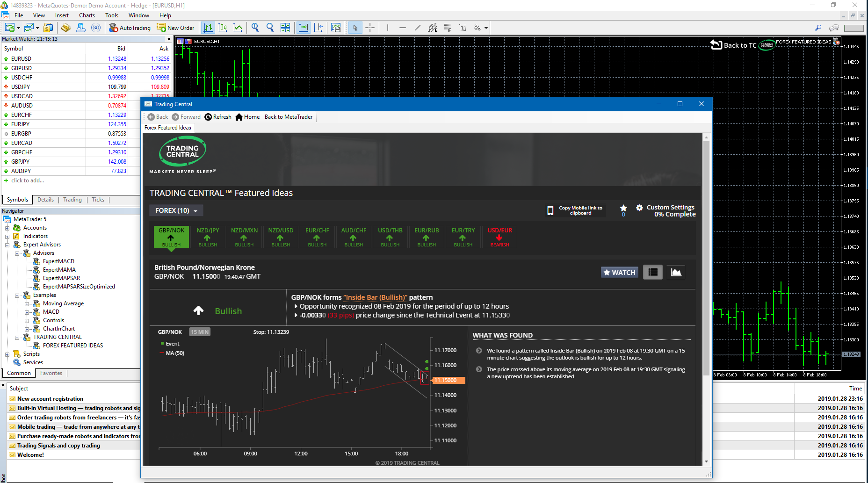Image resolution: width=868 pixels, height=483 pixels.
Task: Switch chart to candlesticks mode
Action: pos(223,28)
